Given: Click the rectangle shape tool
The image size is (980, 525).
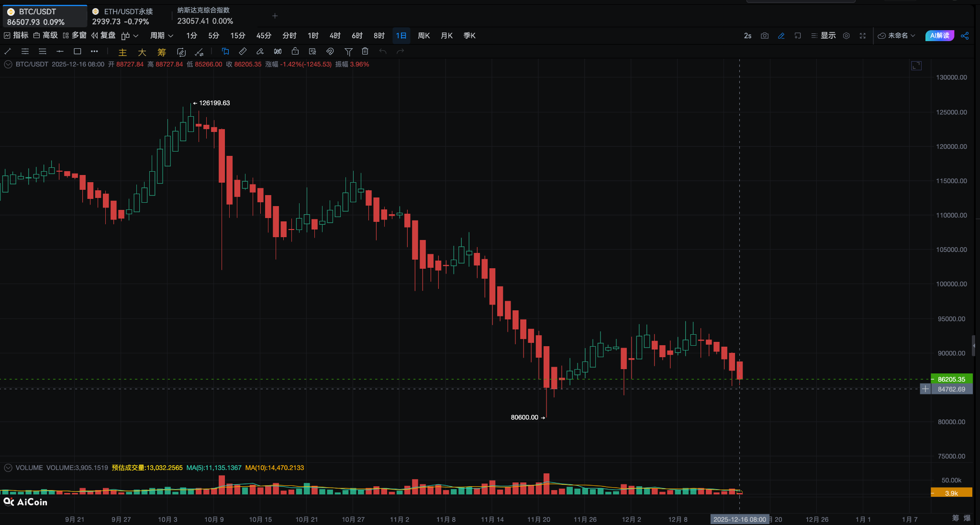Looking at the screenshot, I should 77,51.
